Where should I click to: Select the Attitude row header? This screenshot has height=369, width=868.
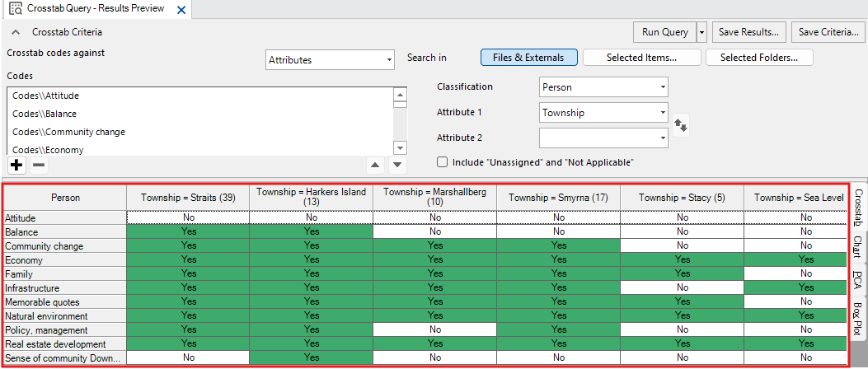pyautogui.click(x=65, y=218)
